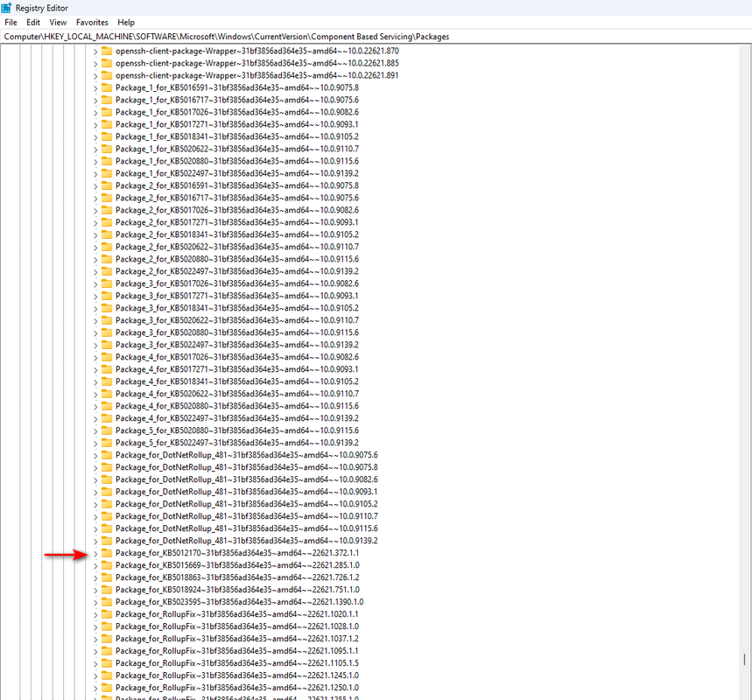Select Package_for_RollupFix 22621.1245.1.0 key name
Screen dimensions: 752x700
tap(237, 675)
